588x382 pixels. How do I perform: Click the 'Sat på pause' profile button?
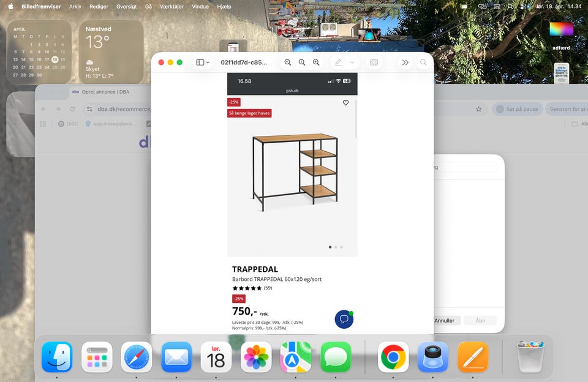click(x=517, y=109)
